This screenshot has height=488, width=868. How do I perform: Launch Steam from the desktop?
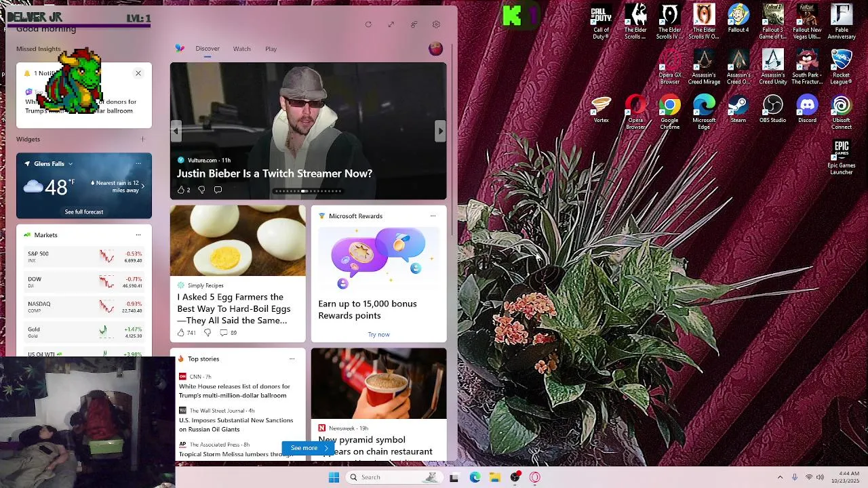(738, 109)
